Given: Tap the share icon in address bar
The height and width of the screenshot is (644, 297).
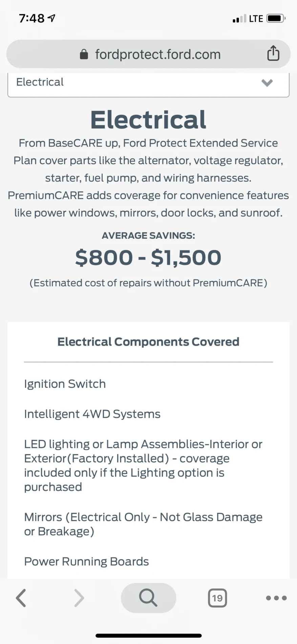Looking at the screenshot, I should coord(273,53).
